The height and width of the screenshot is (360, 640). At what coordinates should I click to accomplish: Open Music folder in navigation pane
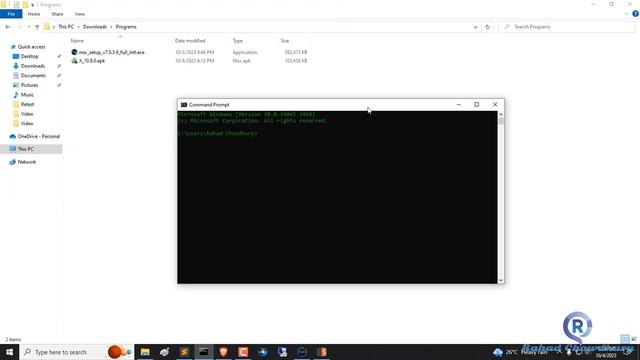tap(27, 95)
